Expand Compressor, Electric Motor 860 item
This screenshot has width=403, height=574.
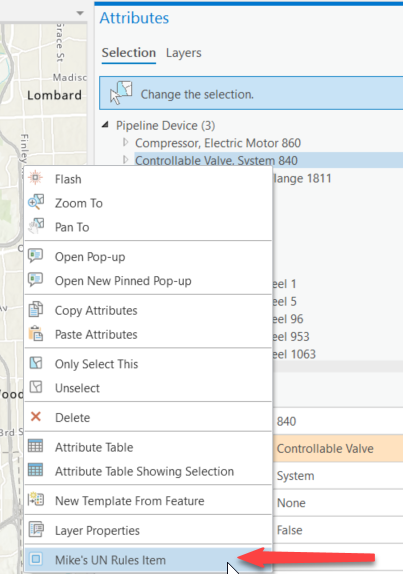coord(125,142)
